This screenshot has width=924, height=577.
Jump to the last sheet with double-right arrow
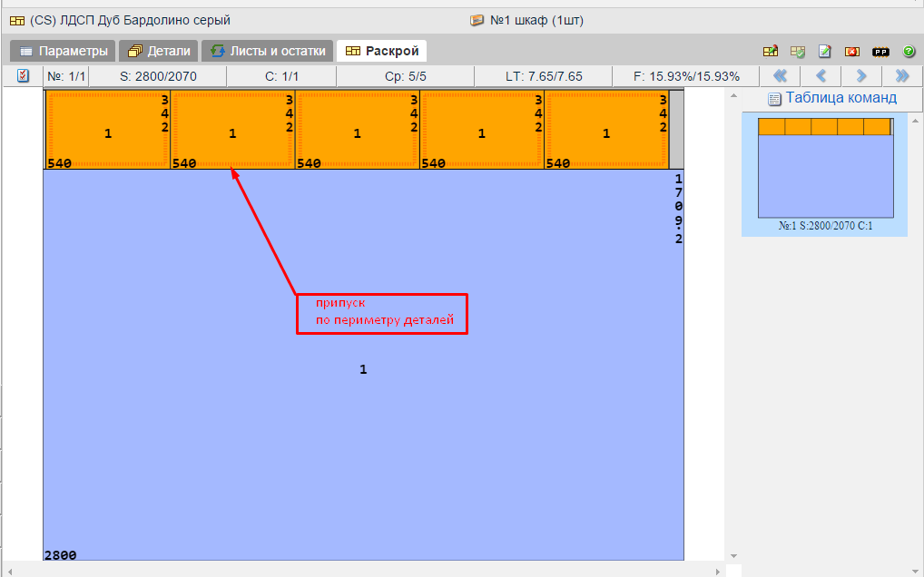[x=901, y=76]
